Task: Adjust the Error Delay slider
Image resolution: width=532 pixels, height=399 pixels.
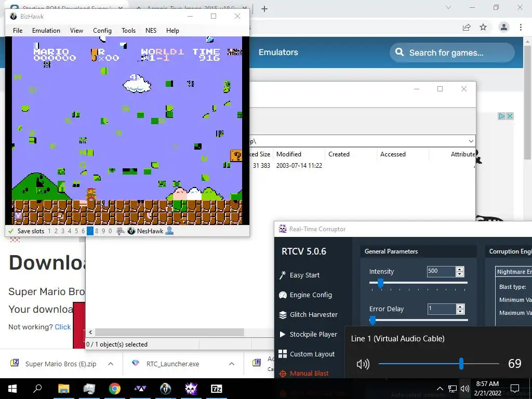Action: tap(373, 320)
